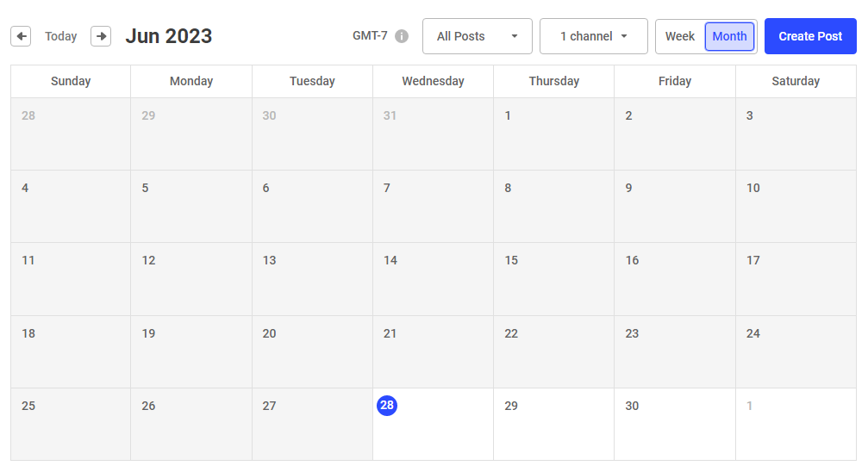This screenshot has width=868, height=472.
Task: Click the timezone info icon
Action: click(402, 37)
